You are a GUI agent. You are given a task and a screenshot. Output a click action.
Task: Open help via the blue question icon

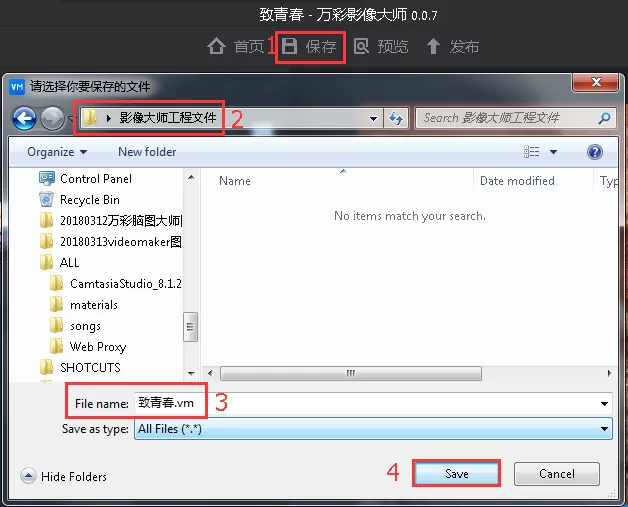pos(595,152)
